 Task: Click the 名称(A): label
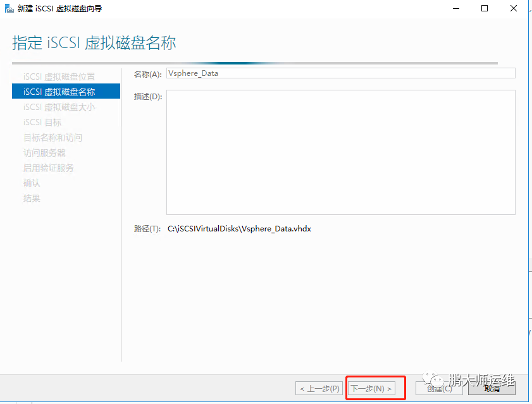147,74
